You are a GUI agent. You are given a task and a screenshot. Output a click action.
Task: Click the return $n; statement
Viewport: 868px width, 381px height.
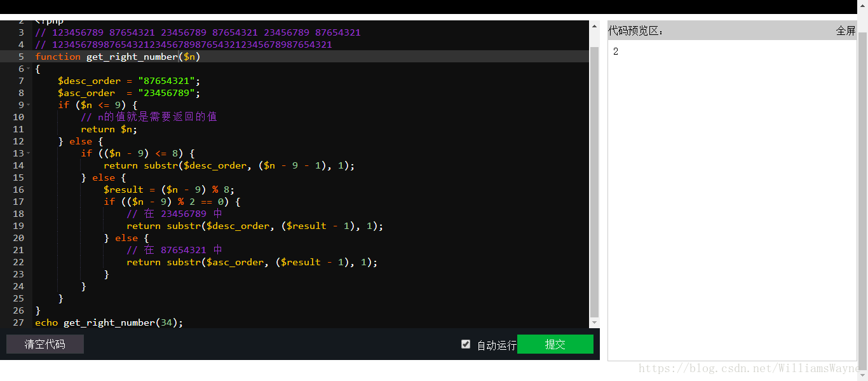(x=109, y=129)
